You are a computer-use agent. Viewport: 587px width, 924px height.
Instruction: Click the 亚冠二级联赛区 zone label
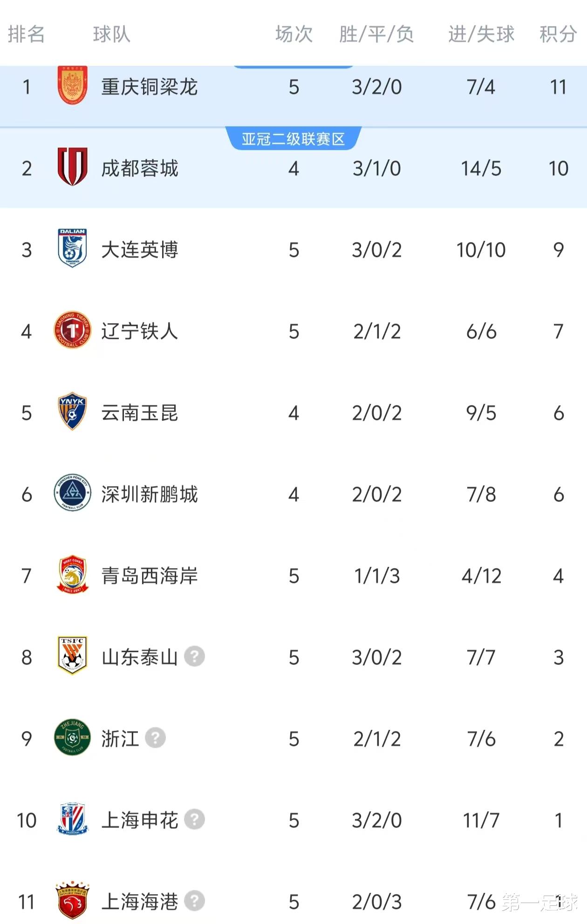pyautogui.click(x=293, y=139)
